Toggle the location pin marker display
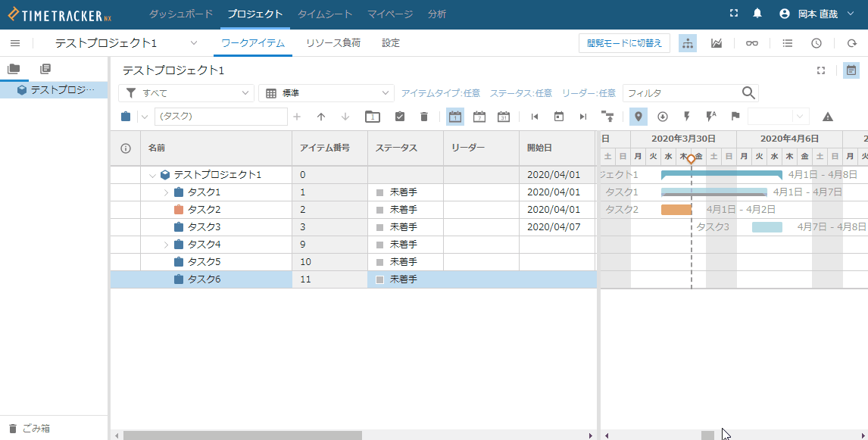This screenshot has height=440, width=868. tap(639, 117)
